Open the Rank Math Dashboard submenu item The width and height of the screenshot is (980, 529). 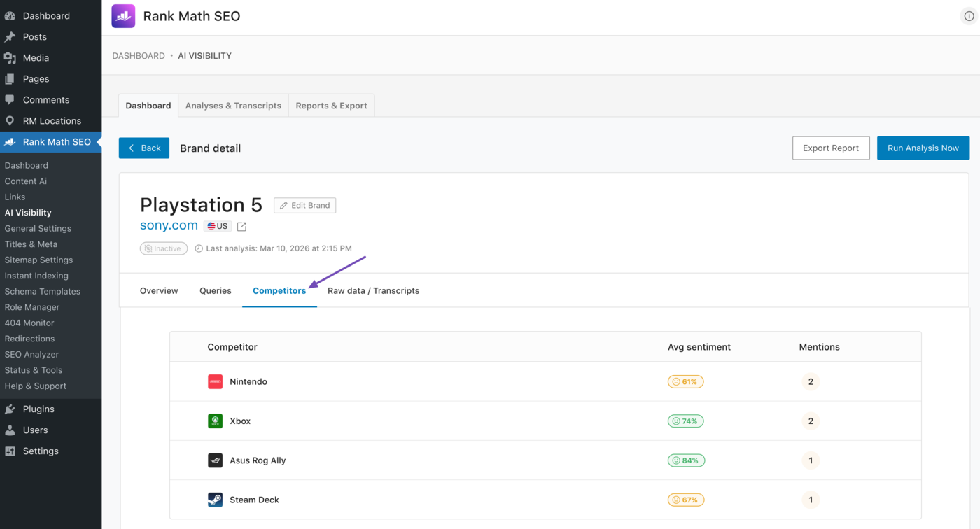point(26,165)
